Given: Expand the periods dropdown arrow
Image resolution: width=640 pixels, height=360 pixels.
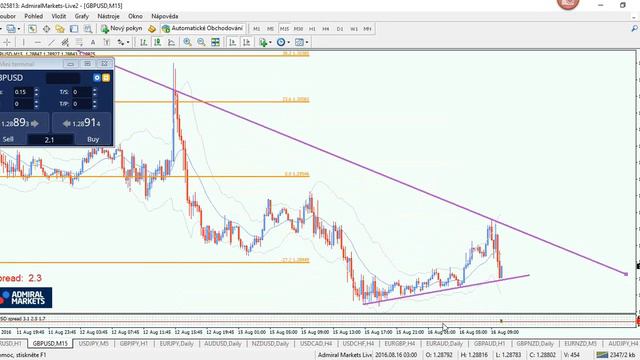Looking at the screenshot, I should (288, 42).
